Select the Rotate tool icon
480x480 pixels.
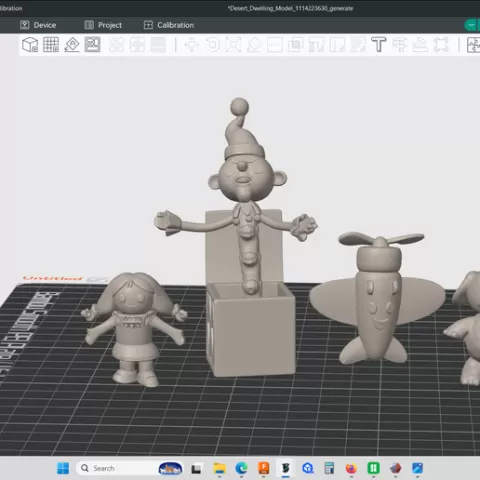(213, 45)
